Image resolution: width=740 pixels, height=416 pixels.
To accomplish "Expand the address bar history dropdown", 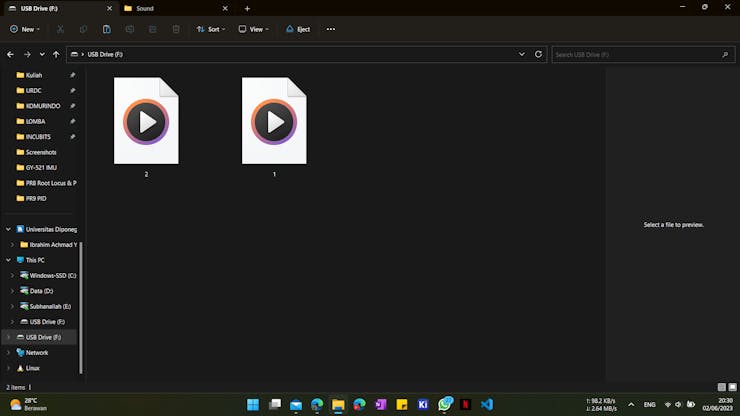I will point(522,54).
